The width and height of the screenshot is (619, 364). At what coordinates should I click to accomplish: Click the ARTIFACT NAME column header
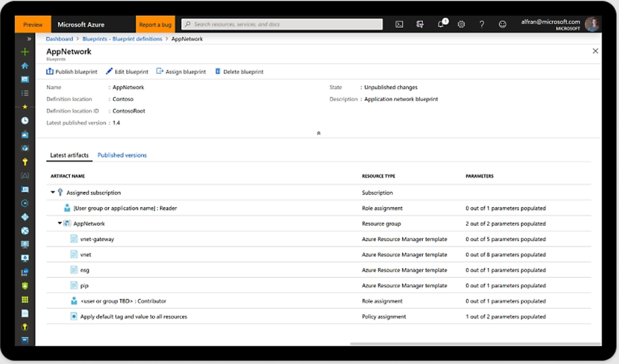[x=67, y=176]
